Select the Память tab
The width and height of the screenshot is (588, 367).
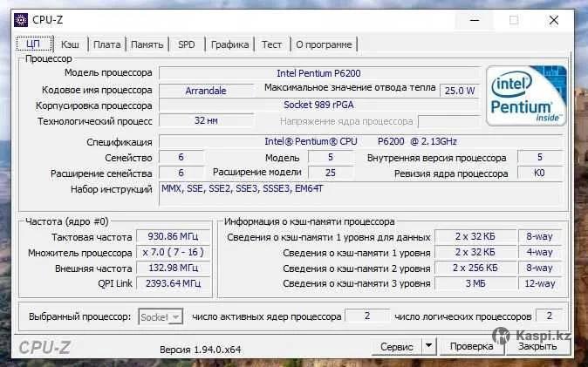147,44
